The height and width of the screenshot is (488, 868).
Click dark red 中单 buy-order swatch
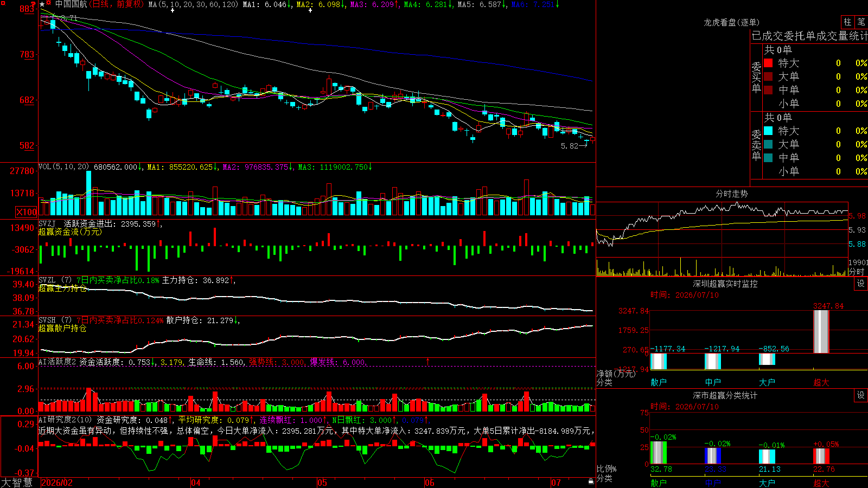(768, 90)
